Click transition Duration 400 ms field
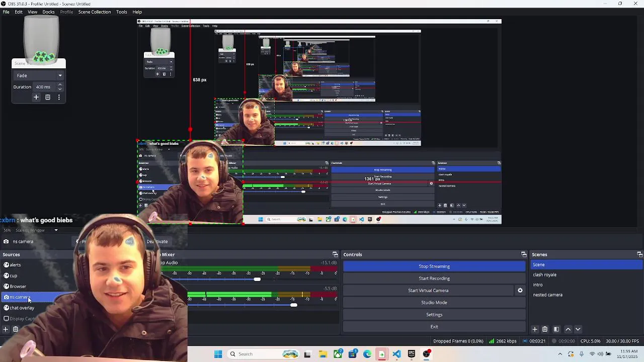Screen dimensions: 644x362 (45, 87)
